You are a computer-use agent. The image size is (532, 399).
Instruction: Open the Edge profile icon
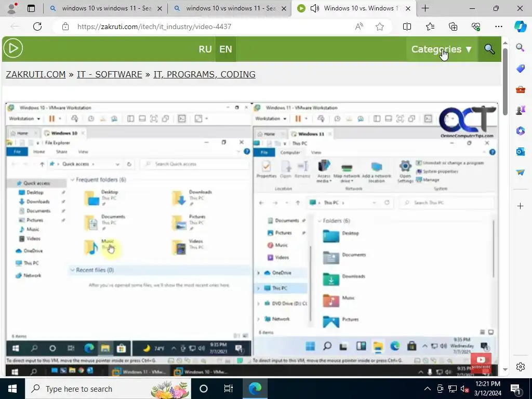(x=12, y=8)
